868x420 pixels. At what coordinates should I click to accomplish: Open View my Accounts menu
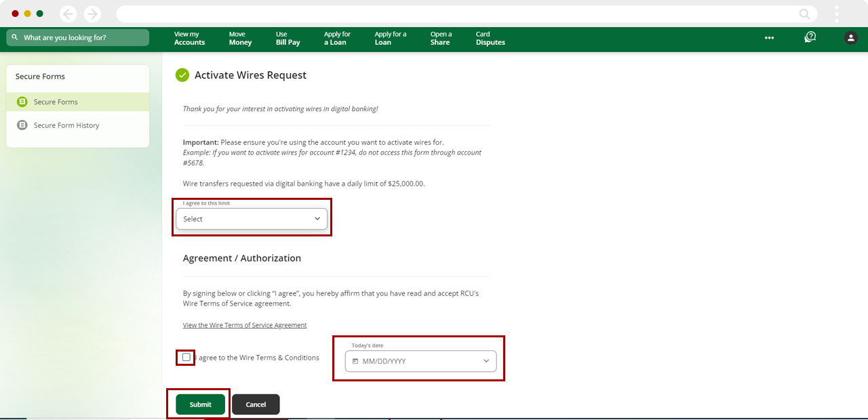coord(189,38)
